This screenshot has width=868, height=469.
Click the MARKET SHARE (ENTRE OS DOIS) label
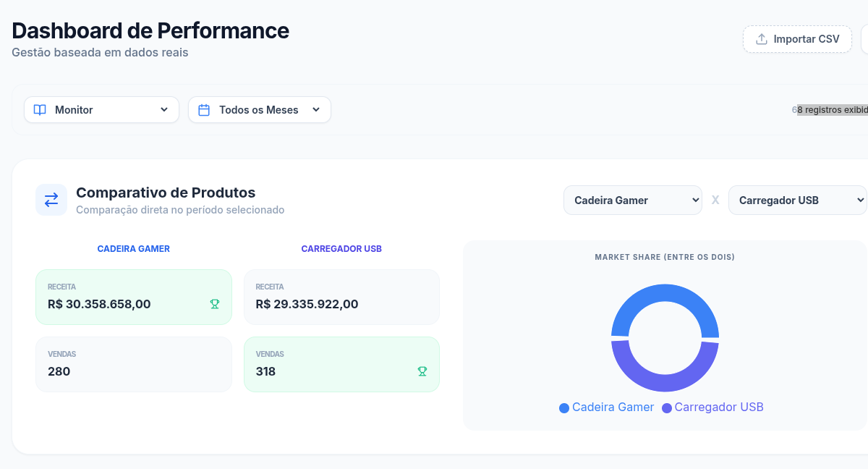click(665, 257)
